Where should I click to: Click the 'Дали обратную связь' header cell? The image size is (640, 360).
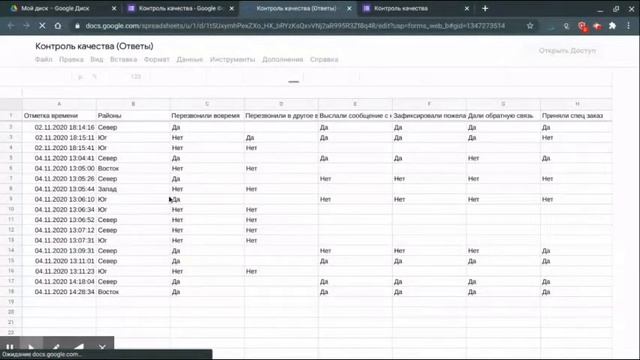pos(503,116)
